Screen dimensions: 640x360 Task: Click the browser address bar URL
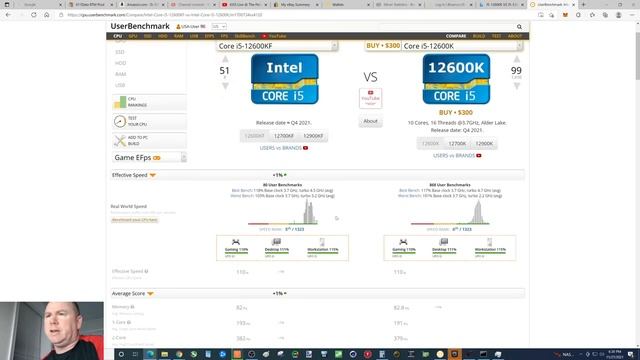pyautogui.click(x=165, y=15)
